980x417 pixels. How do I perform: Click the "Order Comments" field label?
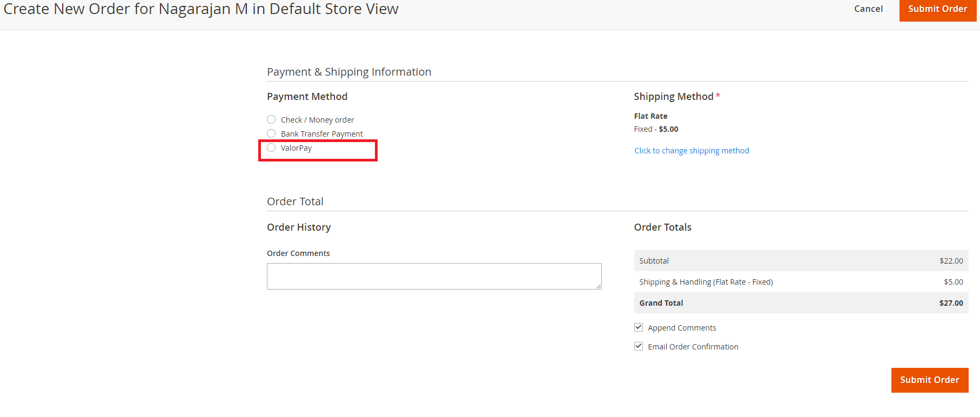[x=298, y=253]
